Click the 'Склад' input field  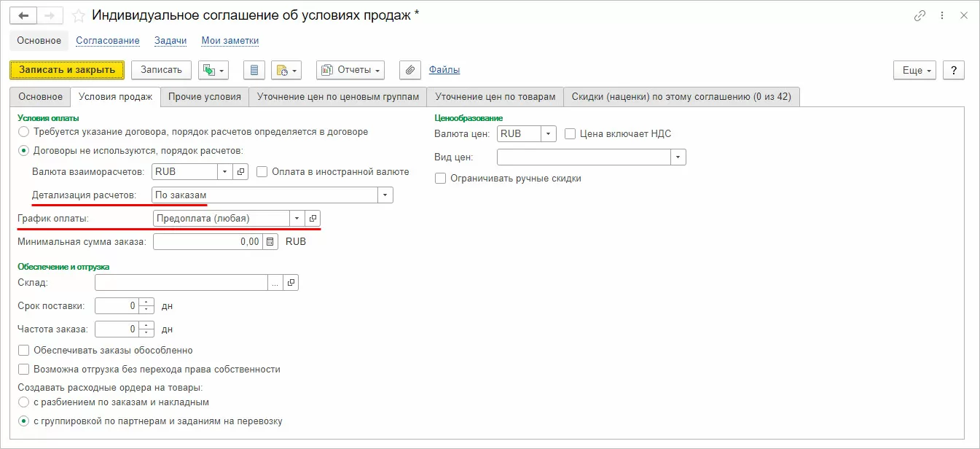[x=181, y=283]
